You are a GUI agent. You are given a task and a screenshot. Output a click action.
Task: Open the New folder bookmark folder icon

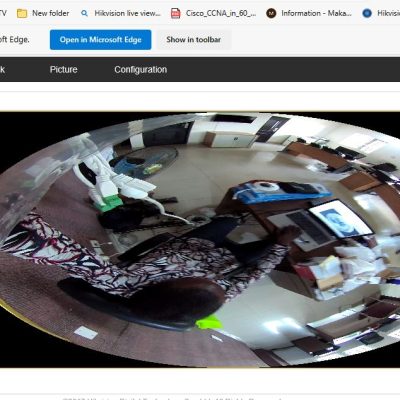pyautogui.click(x=22, y=13)
